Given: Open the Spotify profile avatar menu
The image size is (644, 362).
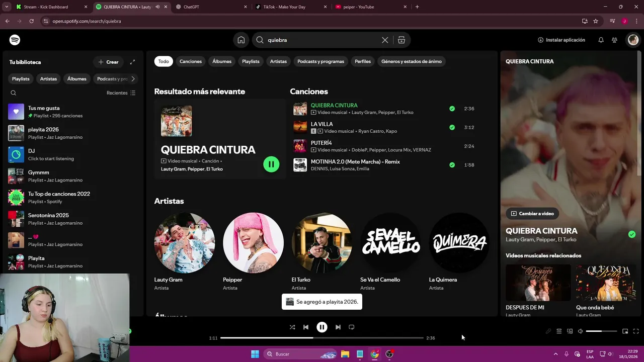Looking at the screenshot, I should (633, 40).
